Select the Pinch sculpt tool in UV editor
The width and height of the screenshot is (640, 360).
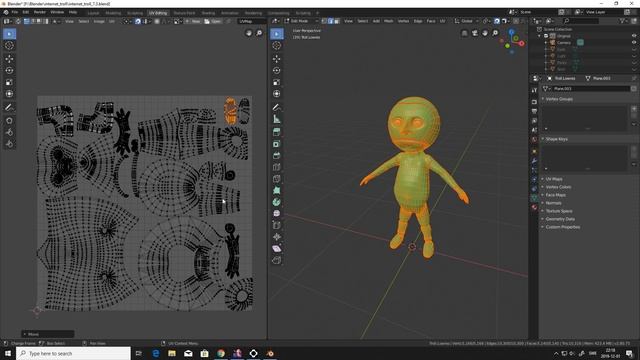[x=9, y=144]
